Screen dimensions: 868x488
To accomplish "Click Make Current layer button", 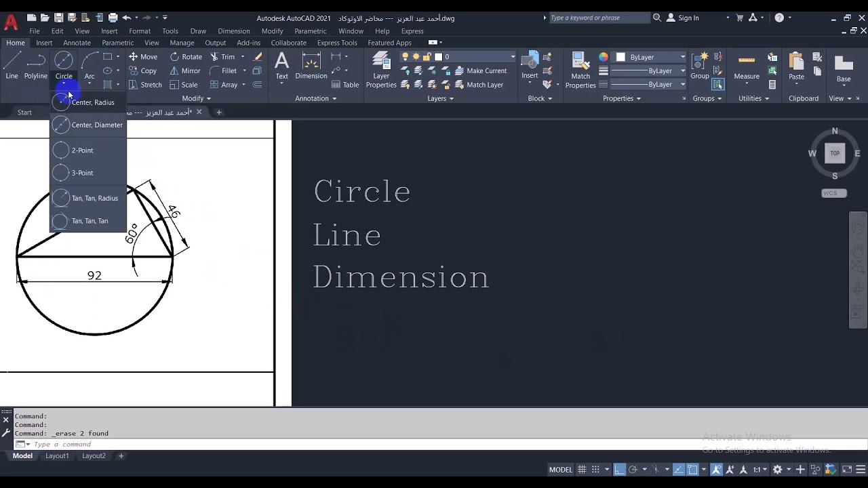I will coord(481,70).
